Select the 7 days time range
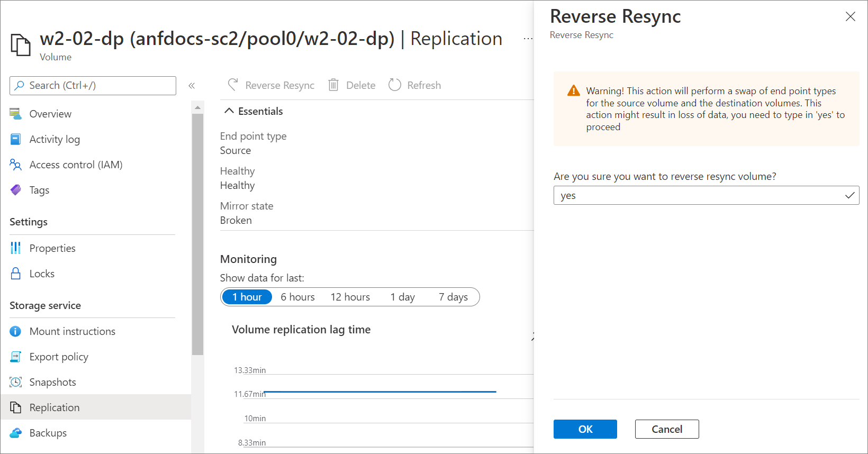Screen dimensions: 868x454 pyautogui.click(x=453, y=297)
